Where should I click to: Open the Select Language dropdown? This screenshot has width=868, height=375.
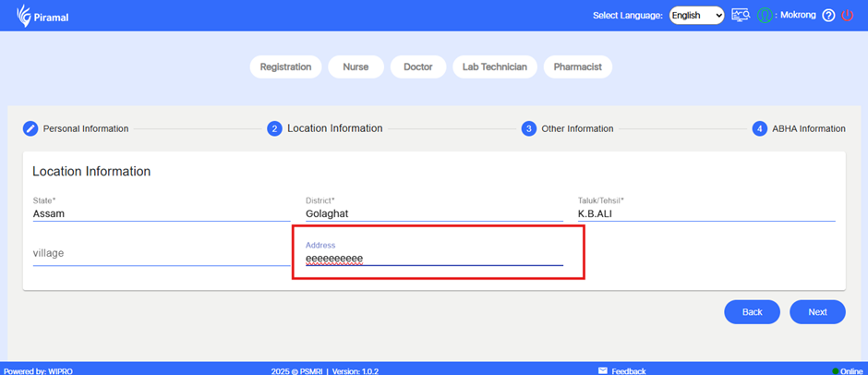tap(696, 16)
